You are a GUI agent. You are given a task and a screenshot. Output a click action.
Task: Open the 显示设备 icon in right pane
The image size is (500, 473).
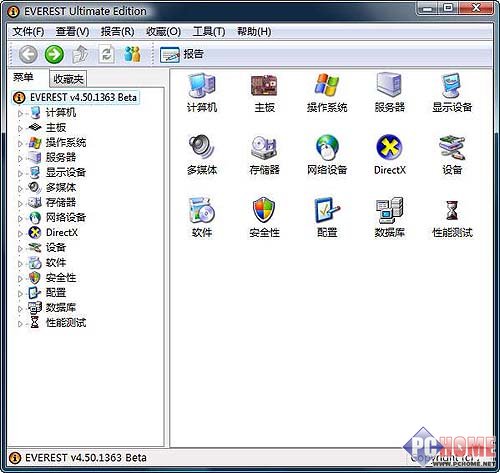pos(452,92)
